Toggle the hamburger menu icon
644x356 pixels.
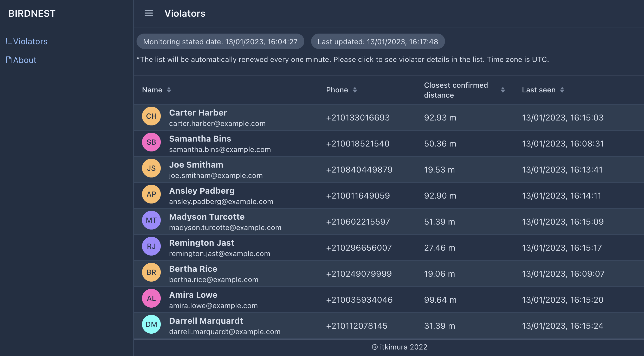(149, 13)
